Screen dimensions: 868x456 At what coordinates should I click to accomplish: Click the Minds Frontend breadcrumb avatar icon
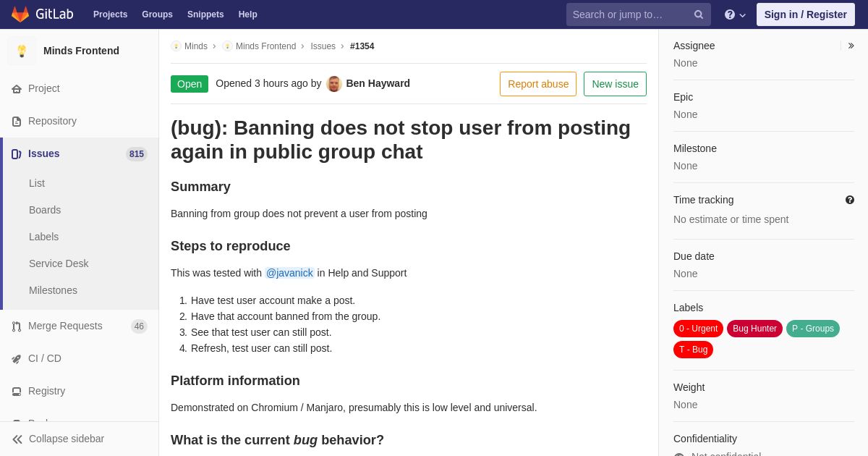(227, 46)
